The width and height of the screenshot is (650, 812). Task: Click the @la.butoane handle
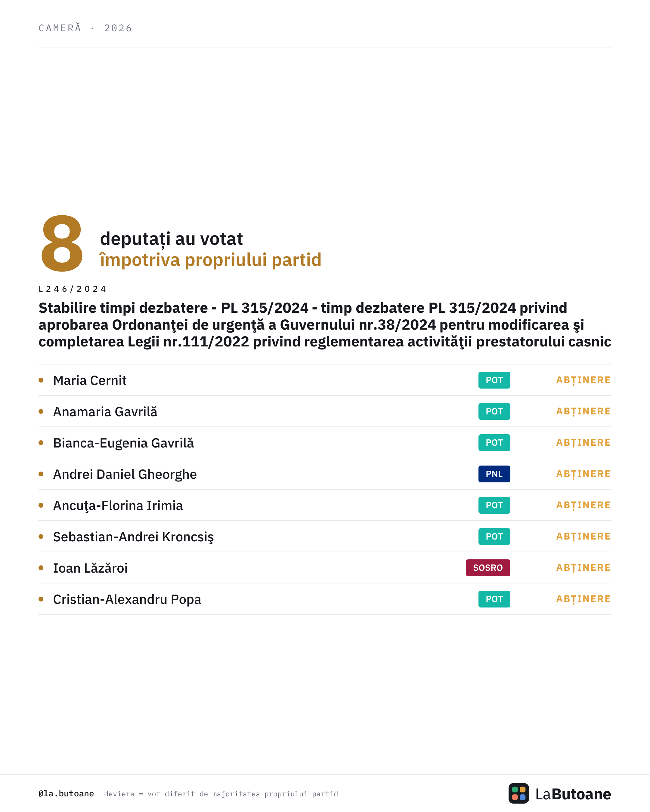[66, 794]
